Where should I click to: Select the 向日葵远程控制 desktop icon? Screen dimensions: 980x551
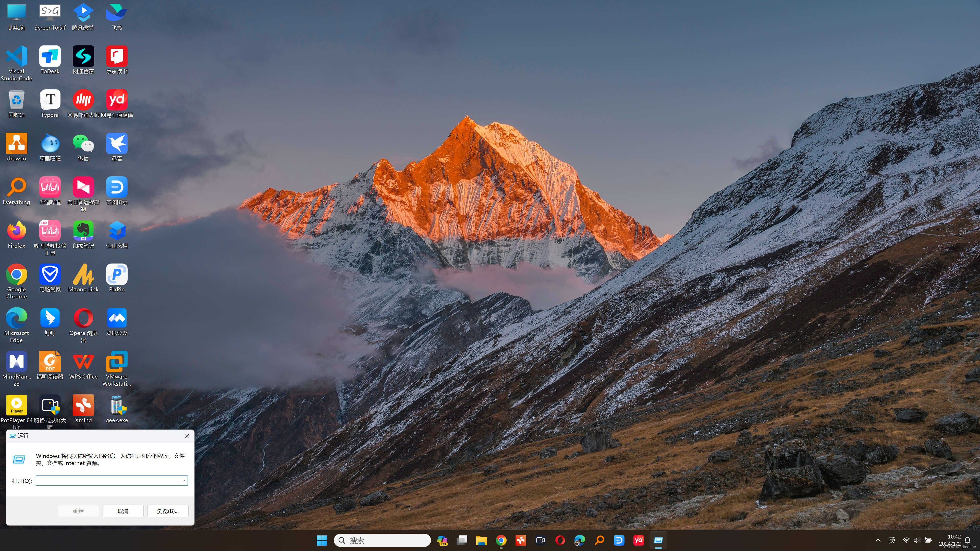[83, 194]
